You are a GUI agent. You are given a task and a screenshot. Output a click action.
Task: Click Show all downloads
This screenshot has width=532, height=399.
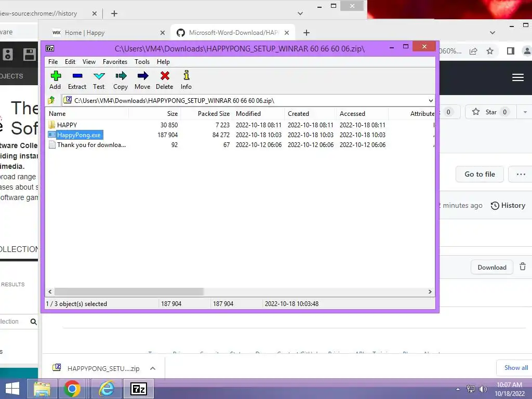[x=516, y=368]
